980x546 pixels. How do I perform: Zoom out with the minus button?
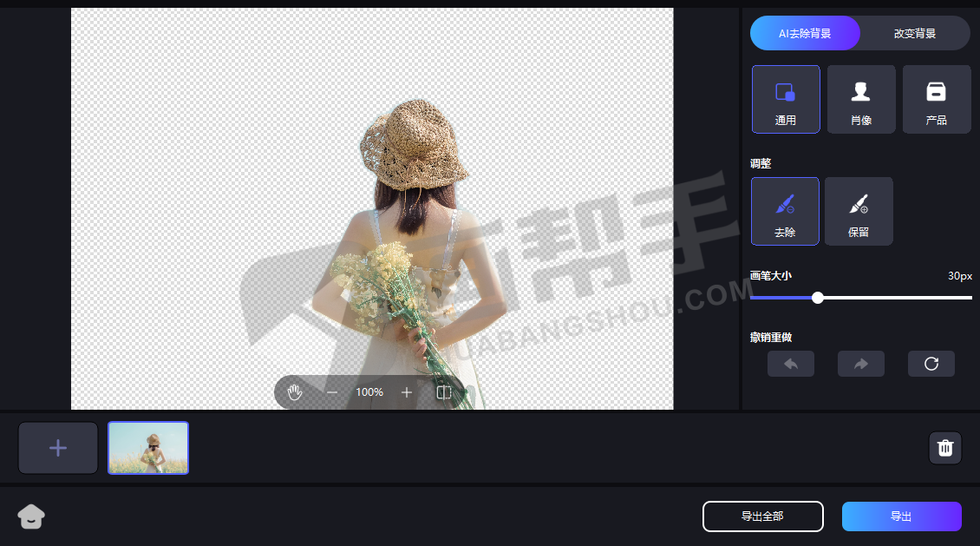click(332, 392)
